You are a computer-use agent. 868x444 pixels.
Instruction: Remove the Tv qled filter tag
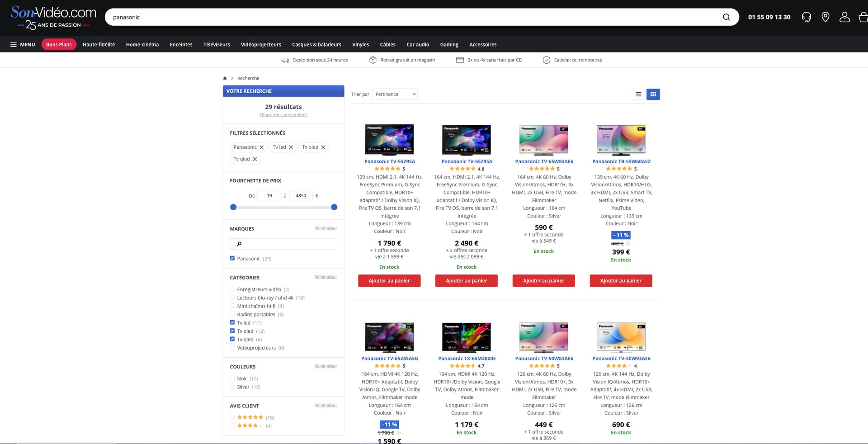pyautogui.click(x=255, y=159)
